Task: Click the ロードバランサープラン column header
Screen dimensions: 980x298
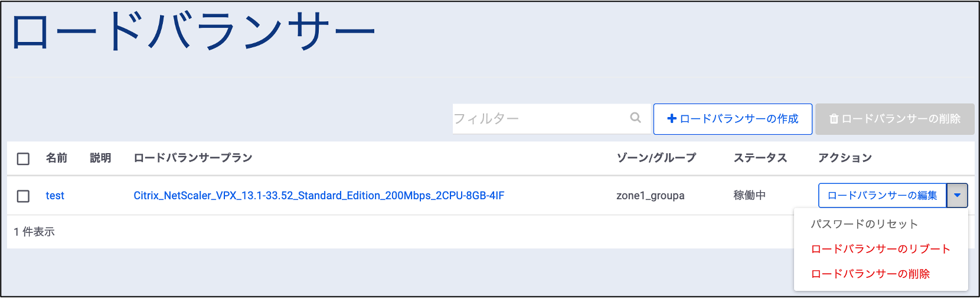Action: coord(193,158)
